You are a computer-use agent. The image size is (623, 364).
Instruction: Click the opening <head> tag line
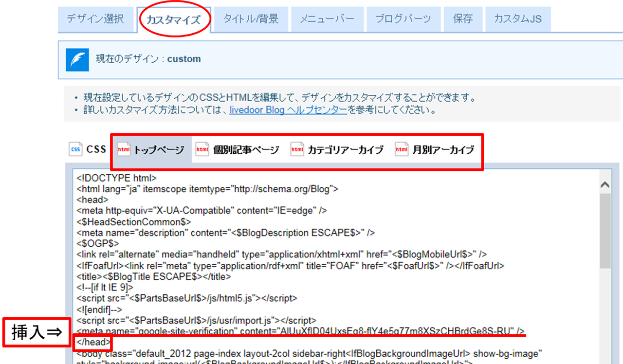tap(92, 200)
